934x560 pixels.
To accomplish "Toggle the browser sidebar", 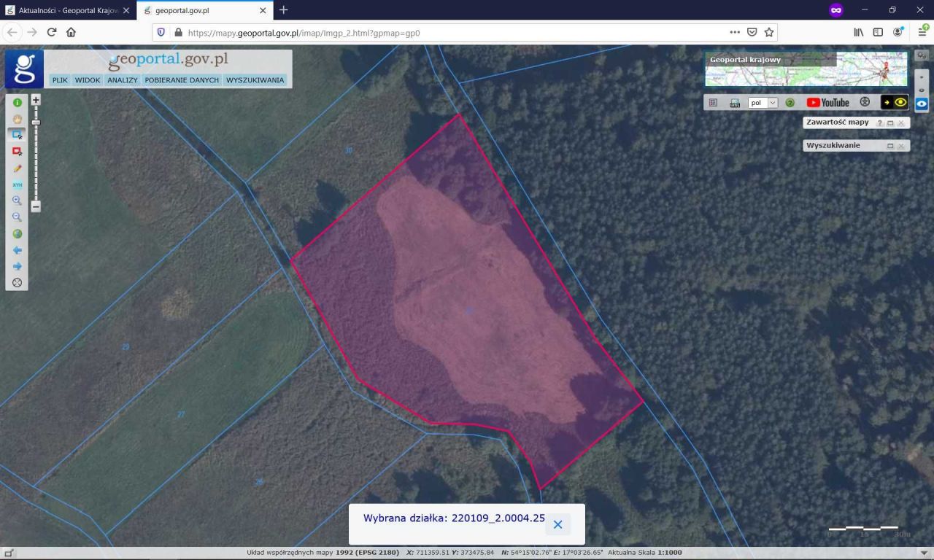I will 878,32.
